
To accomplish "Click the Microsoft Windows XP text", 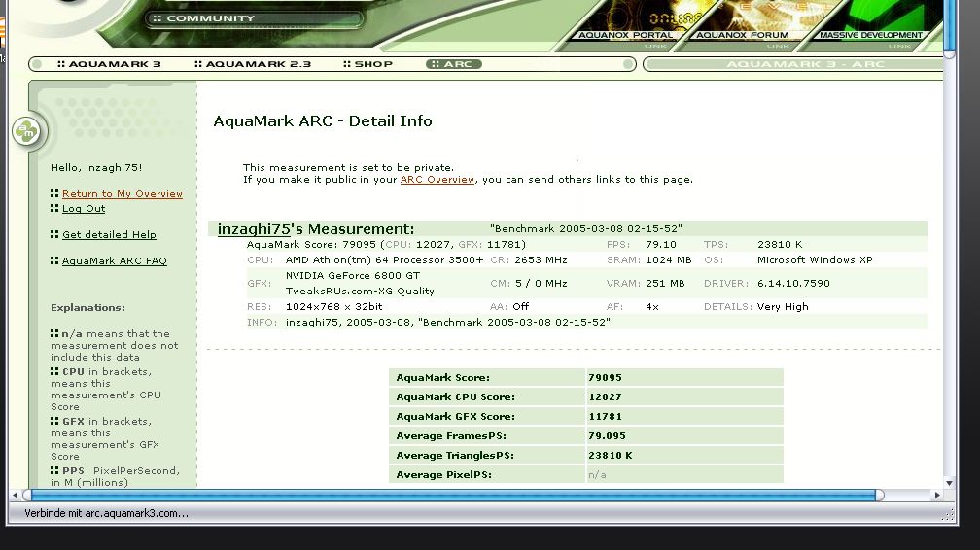I will coord(815,260).
